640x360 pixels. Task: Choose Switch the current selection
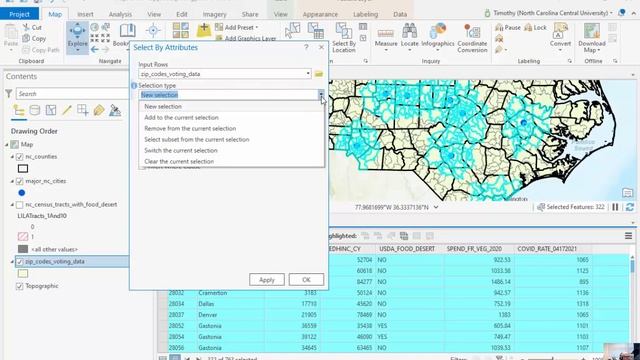pos(231,151)
